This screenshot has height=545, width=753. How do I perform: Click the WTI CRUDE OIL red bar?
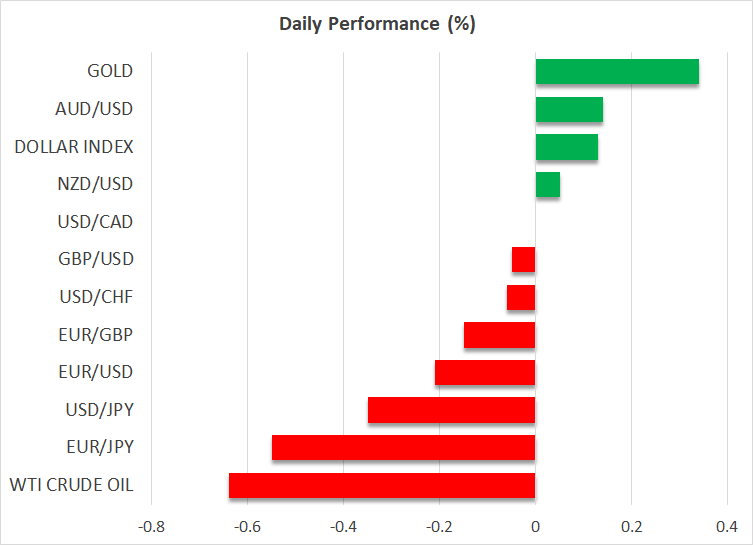click(382, 486)
